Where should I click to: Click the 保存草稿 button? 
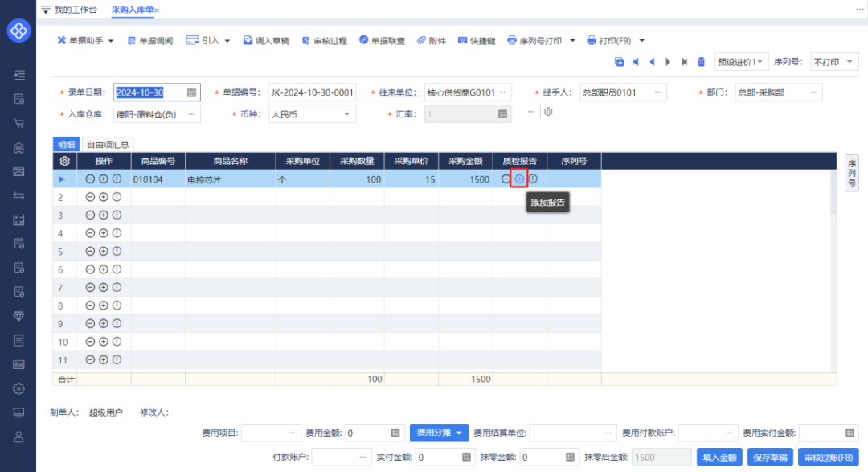pyautogui.click(x=770, y=457)
